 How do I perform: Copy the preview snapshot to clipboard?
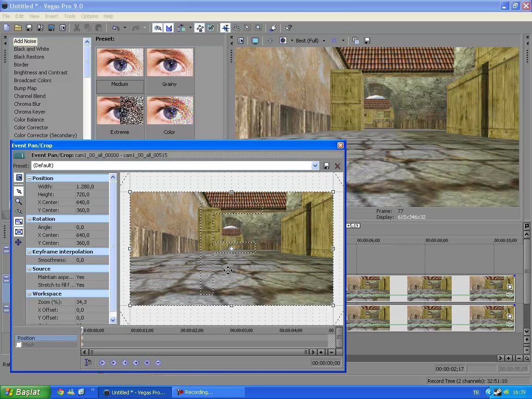[356, 41]
